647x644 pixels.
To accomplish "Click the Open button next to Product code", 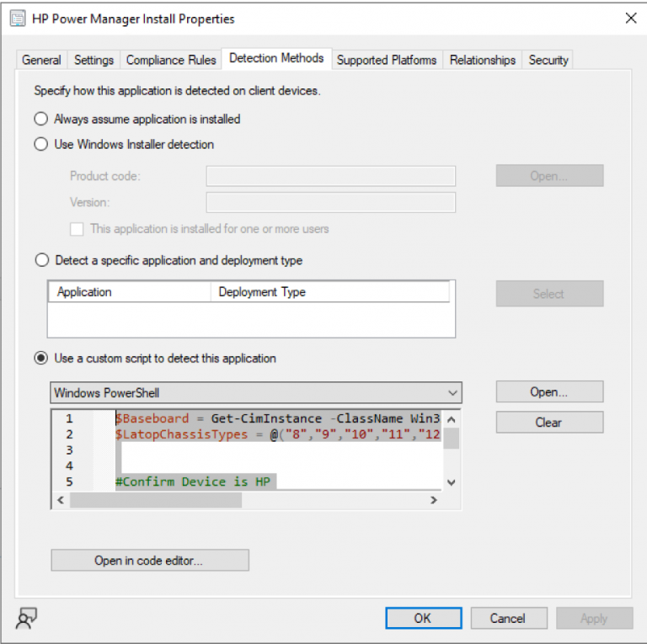I will (549, 176).
